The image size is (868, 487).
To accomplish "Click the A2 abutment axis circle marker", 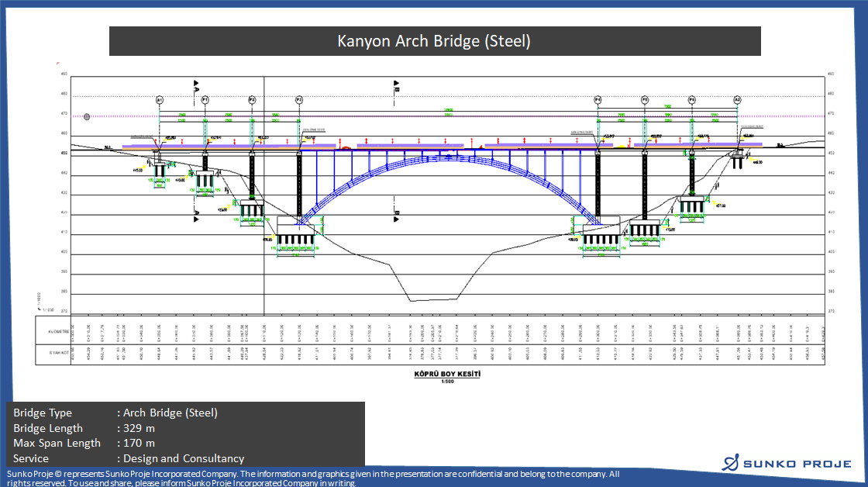I will (x=738, y=100).
